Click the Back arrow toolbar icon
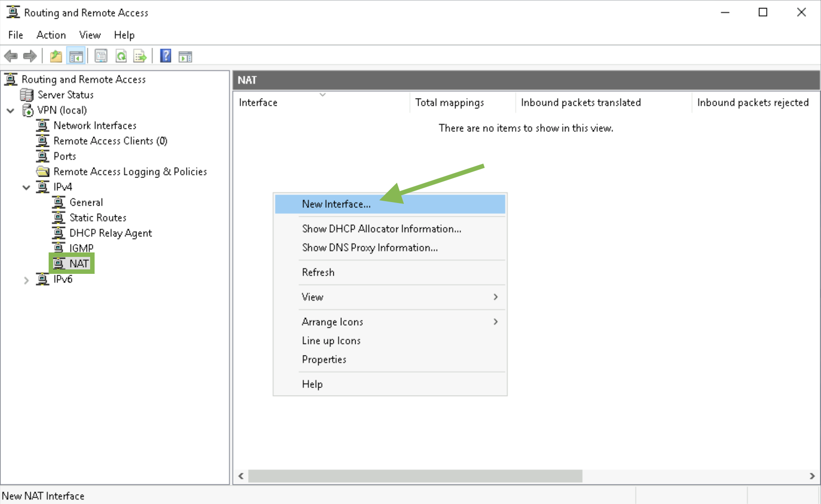The width and height of the screenshot is (821, 504). [11, 56]
